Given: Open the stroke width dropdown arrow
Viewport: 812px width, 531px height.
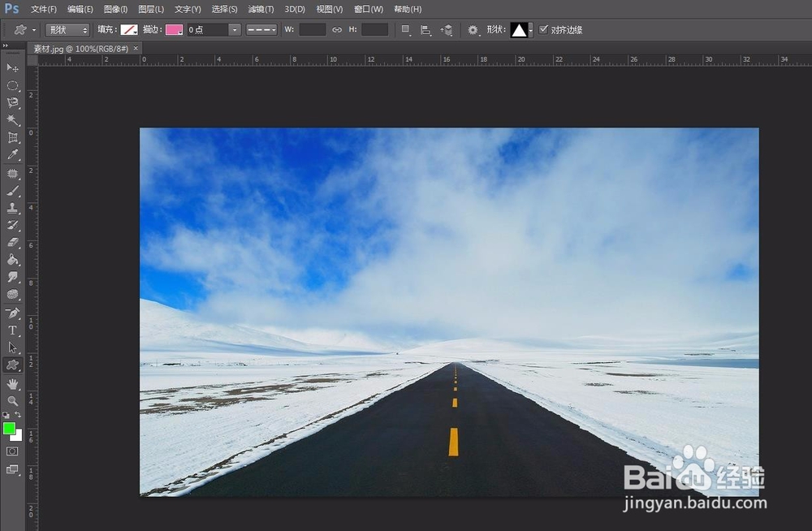Looking at the screenshot, I should [235, 30].
